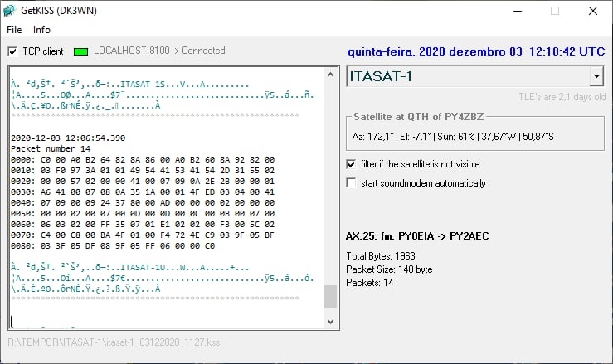This screenshot has height=364, width=613.
Task: Click the packet log scrollbar thumb
Action: (x=330, y=297)
